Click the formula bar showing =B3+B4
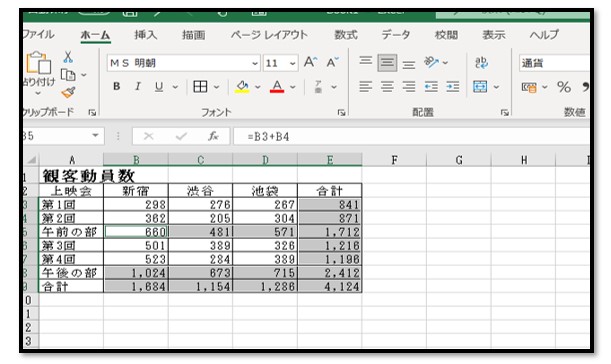 tap(411, 136)
